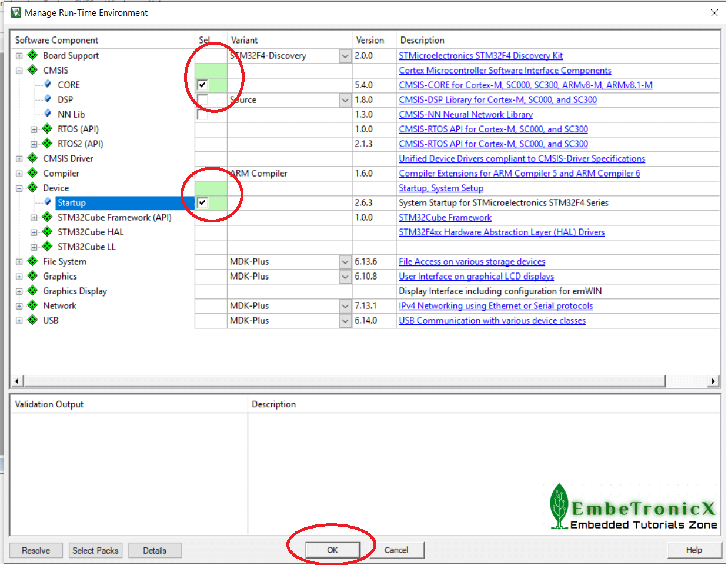Uncheck the CMSIS CORE checkbox
The height and width of the screenshot is (565, 728).
[202, 85]
